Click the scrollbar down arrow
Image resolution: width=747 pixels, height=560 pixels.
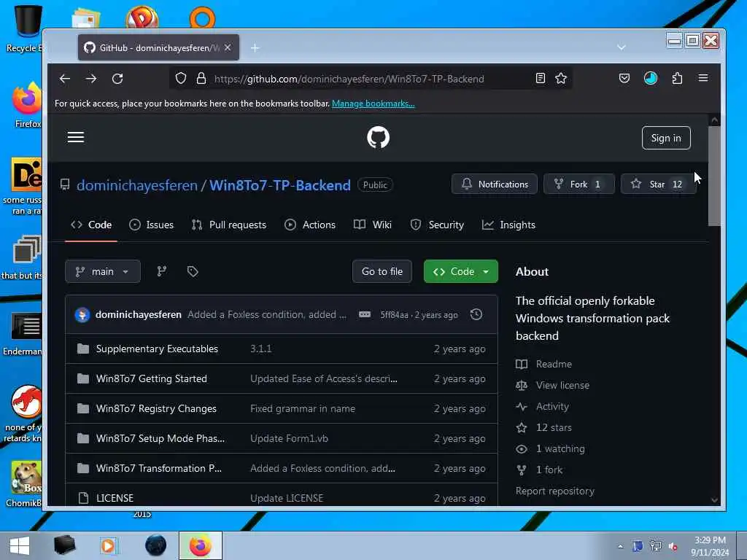coord(714,499)
